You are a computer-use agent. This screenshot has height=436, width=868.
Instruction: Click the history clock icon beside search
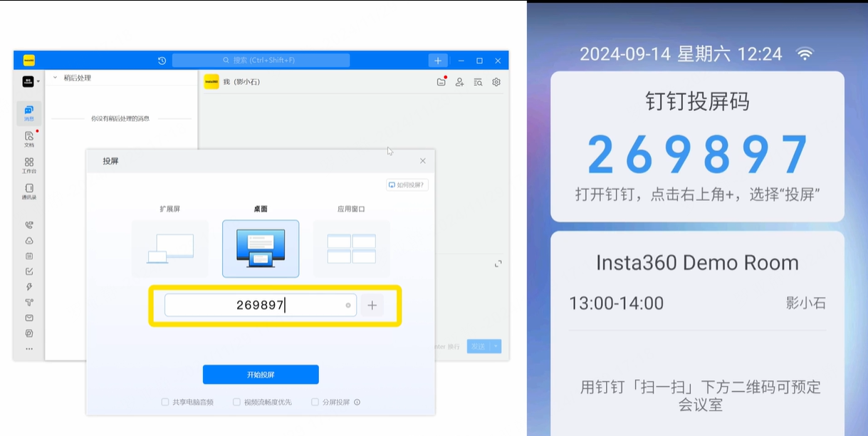162,61
